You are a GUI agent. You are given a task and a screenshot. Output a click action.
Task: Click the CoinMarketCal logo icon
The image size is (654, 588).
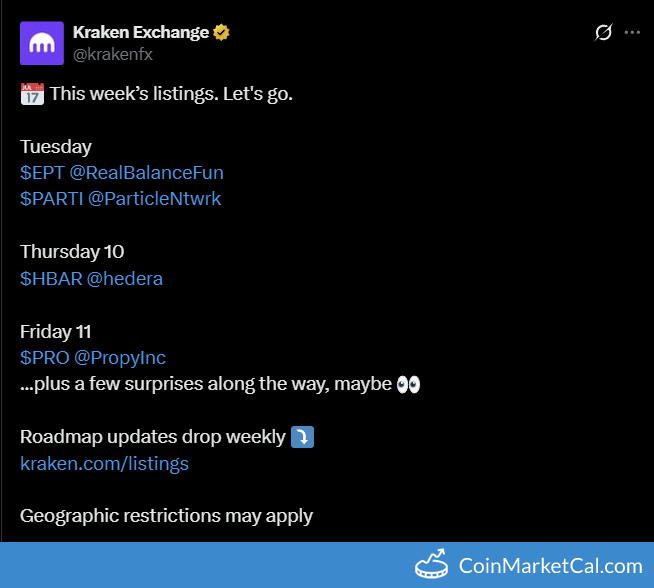click(431, 565)
